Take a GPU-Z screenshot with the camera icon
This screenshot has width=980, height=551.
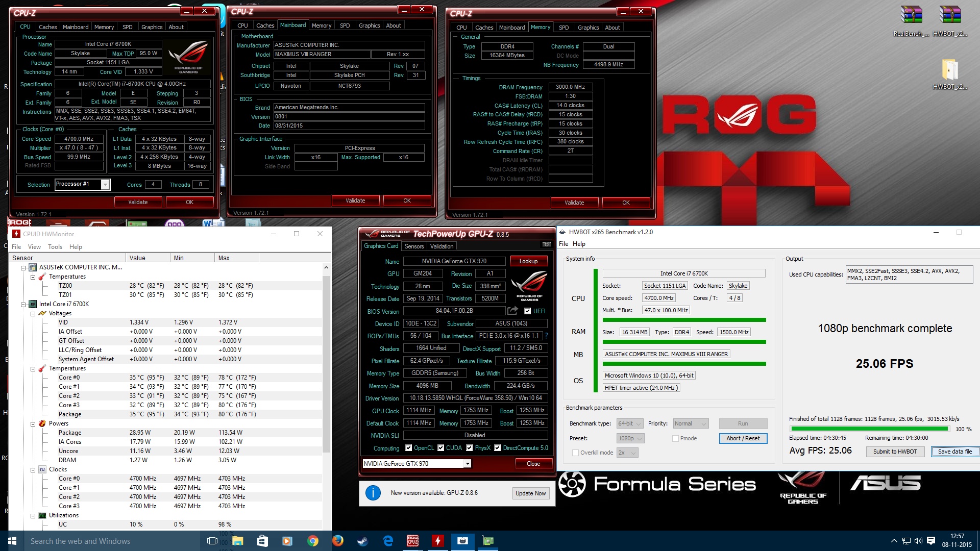(546, 244)
